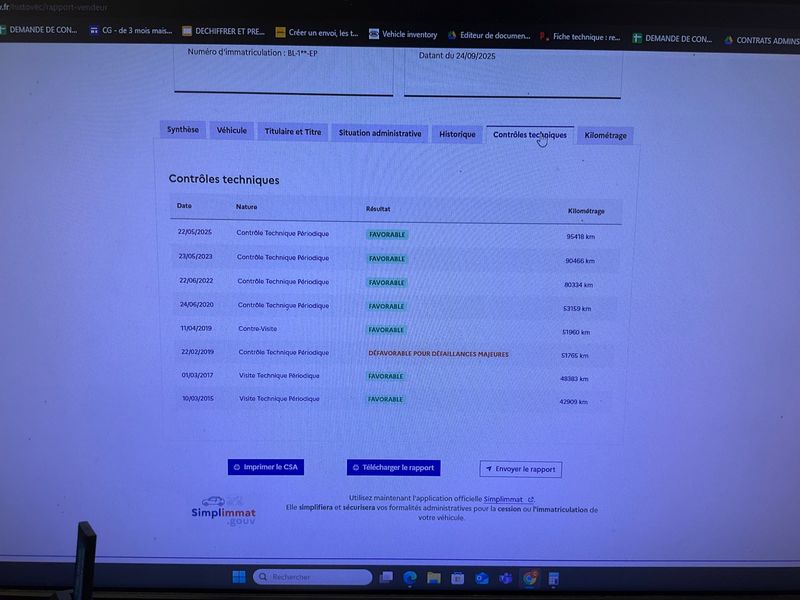The height and width of the screenshot is (600, 800).
Task: Open the CONTRATS ADMINS bookmark
Action: click(762, 40)
